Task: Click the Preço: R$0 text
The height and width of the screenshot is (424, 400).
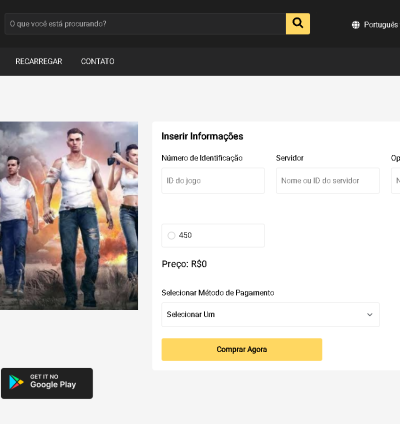Action: [x=184, y=264]
